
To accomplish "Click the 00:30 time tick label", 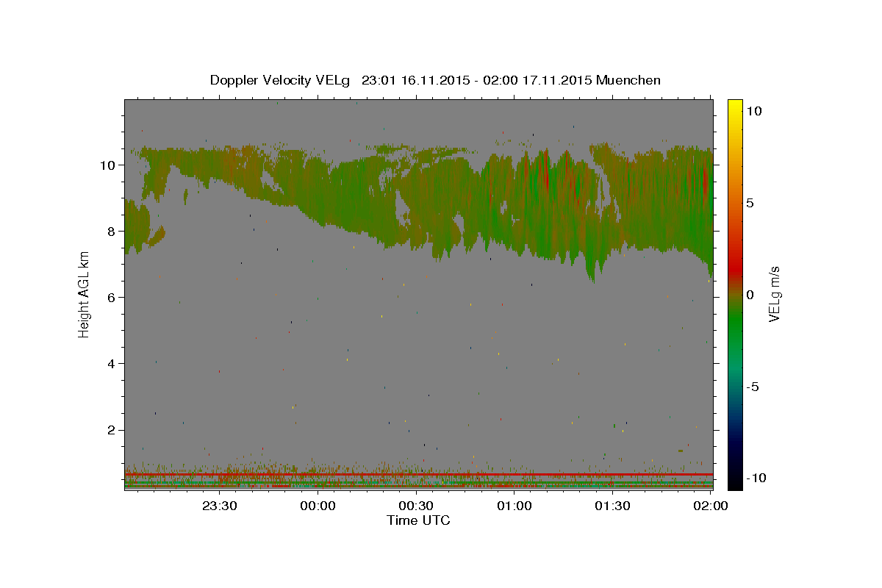I will pyautogui.click(x=417, y=506).
